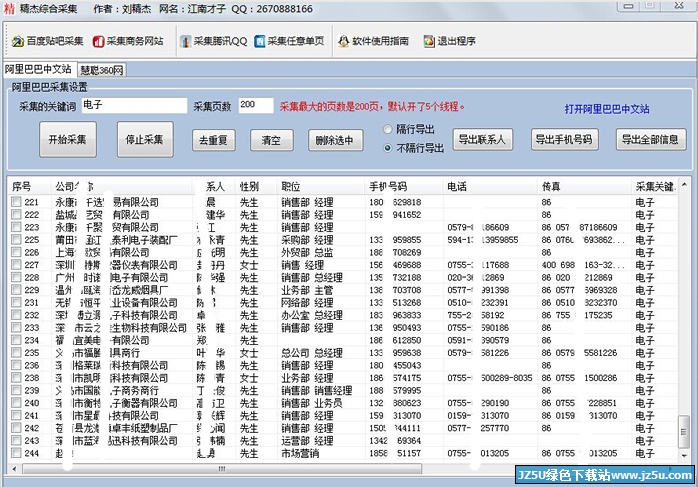The height and width of the screenshot is (487, 698).
Task: Select the 业务部 主管 cell in row 229
Action: tap(307, 290)
